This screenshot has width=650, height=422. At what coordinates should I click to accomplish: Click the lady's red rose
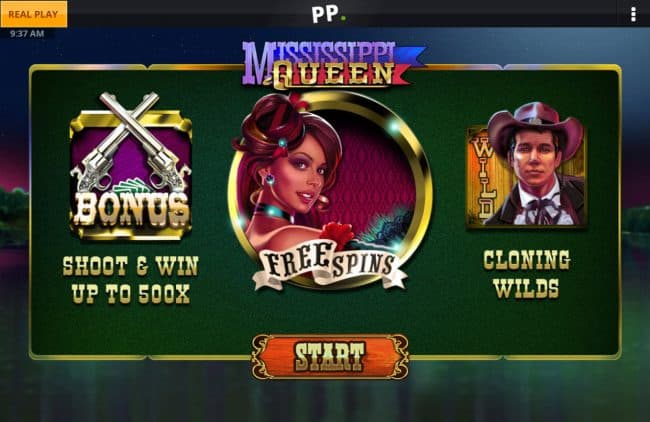(x=338, y=236)
